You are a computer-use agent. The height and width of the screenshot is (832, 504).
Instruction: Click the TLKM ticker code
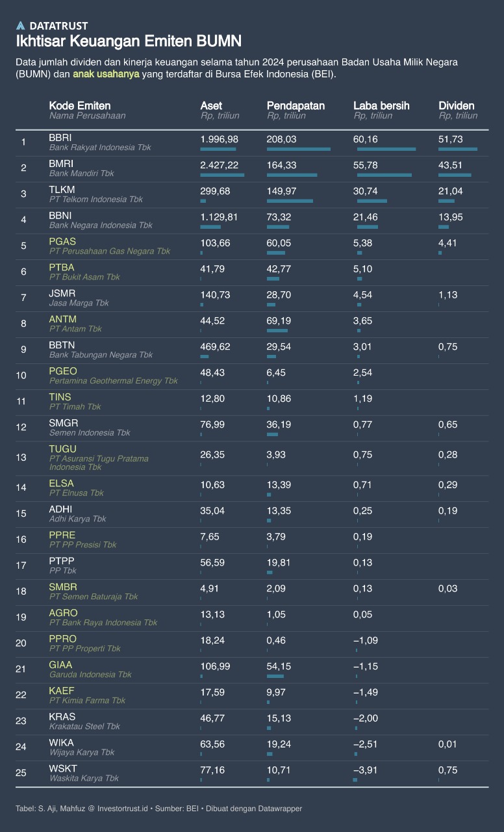62,190
